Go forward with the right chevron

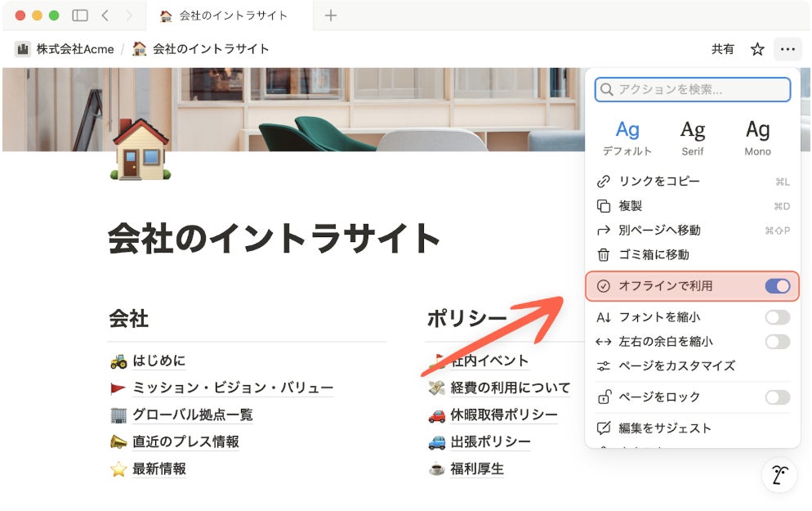(x=129, y=16)
